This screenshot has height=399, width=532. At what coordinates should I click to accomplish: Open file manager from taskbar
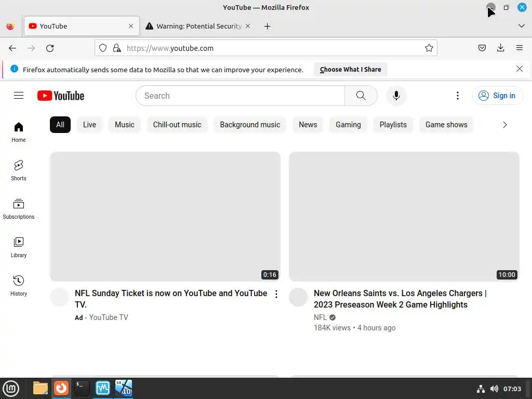41,388
